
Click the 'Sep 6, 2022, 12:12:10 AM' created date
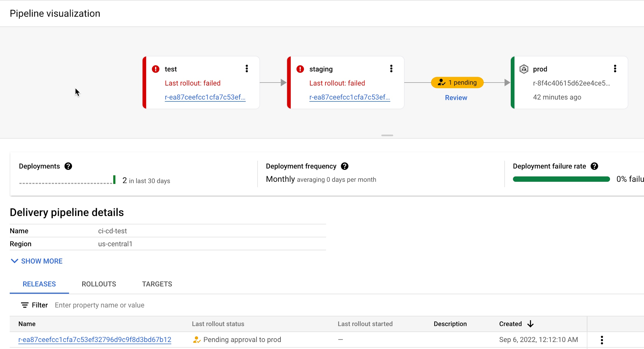coord(539,340)
